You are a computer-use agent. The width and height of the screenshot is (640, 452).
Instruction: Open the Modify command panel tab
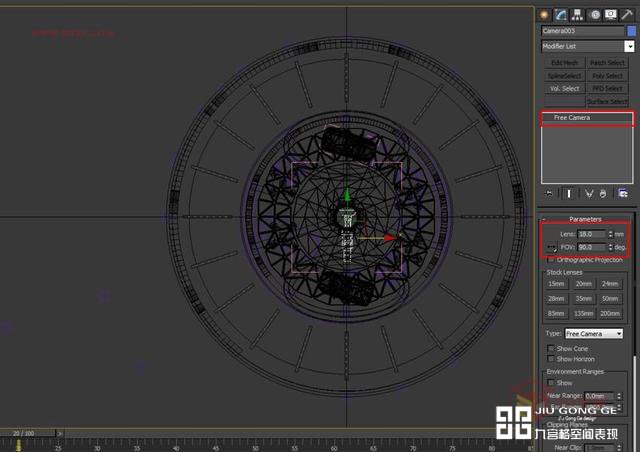(561, 14)
